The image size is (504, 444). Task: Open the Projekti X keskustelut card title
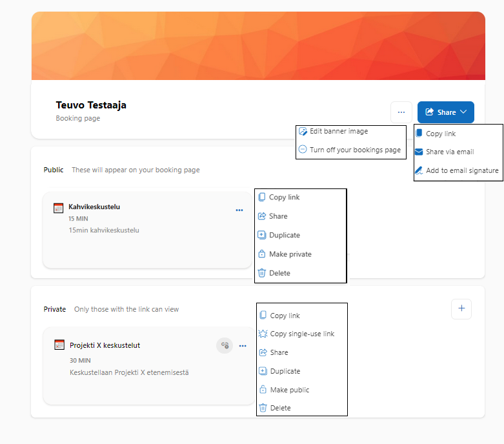click(x=105, y=345)
